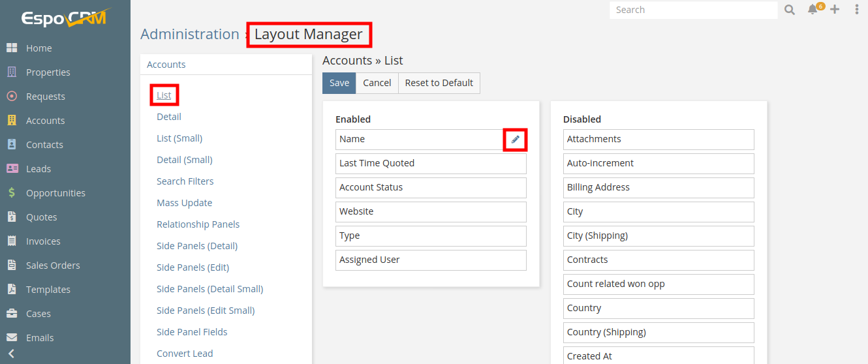
Task: Focus the global Search field
Action: click(x=692, y=10)
